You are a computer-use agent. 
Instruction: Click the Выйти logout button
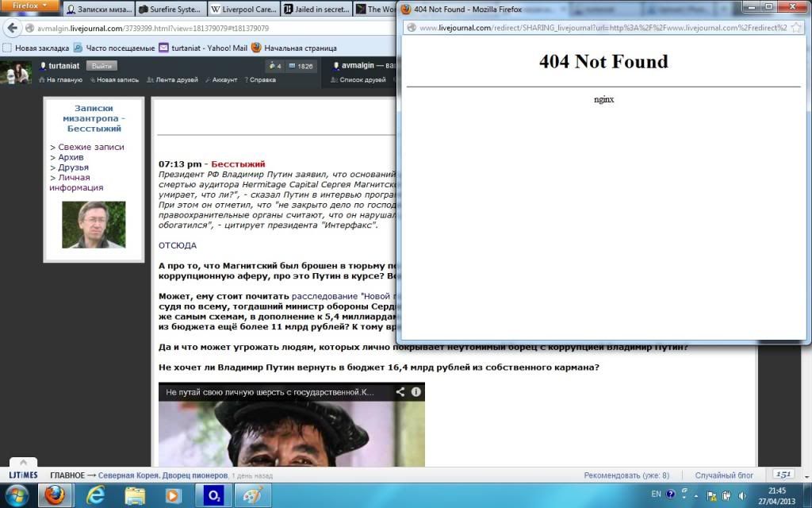pos(101,66)
